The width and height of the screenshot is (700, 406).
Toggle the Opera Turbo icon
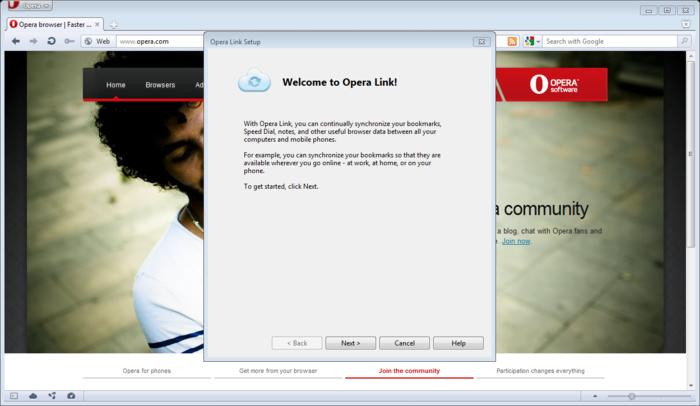71,396
